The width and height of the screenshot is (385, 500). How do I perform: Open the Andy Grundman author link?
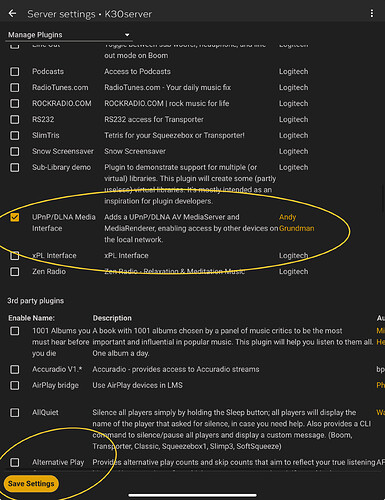coord(296,223)
